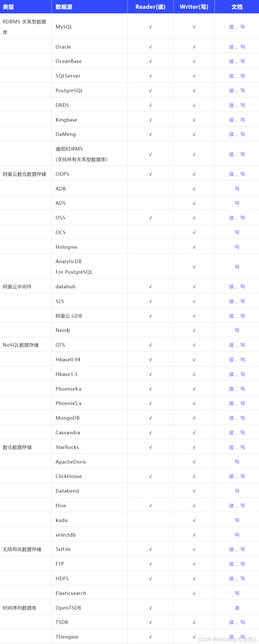Open OSS read documentation link
Image resolution: width=259 pixels, height=644 pixels.
(x=232, y=218)
